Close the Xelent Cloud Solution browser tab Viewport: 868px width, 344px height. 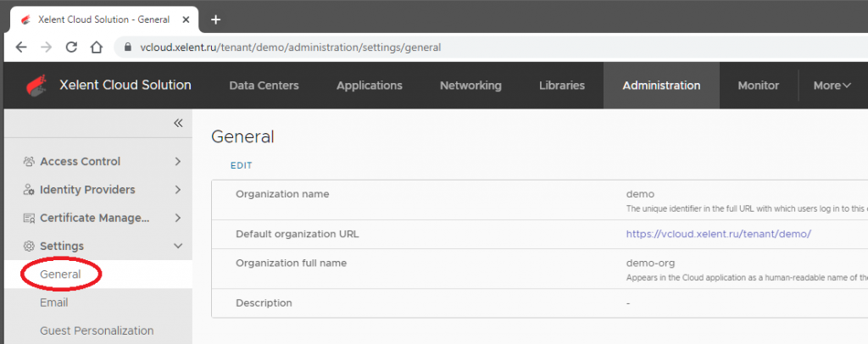186,19
